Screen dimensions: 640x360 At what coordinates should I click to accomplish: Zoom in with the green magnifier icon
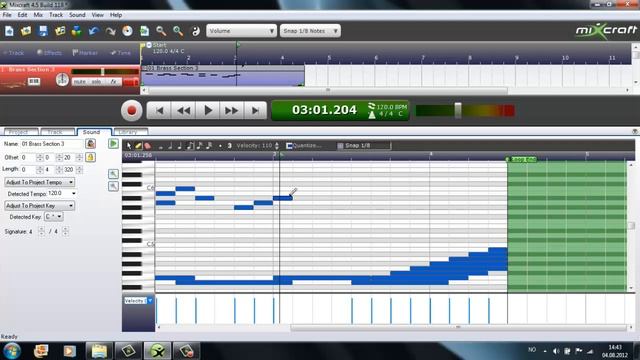178,31
